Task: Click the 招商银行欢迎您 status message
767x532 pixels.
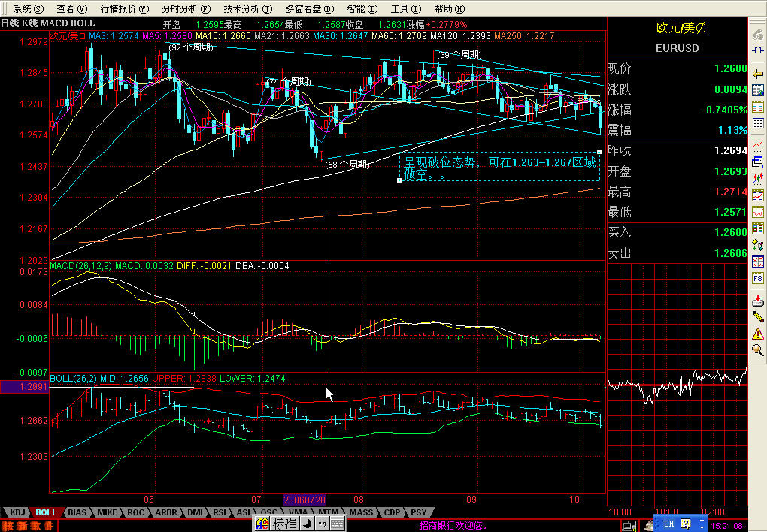Action: coord(453,526)
